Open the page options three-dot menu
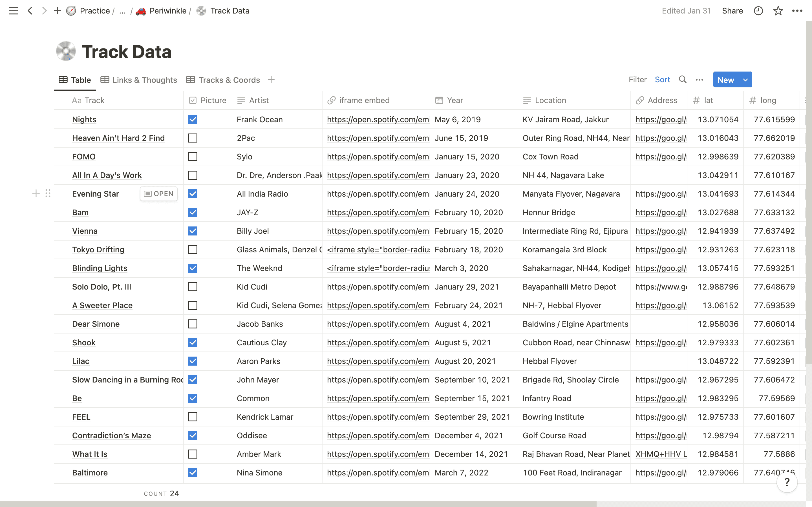 [797, 11]
